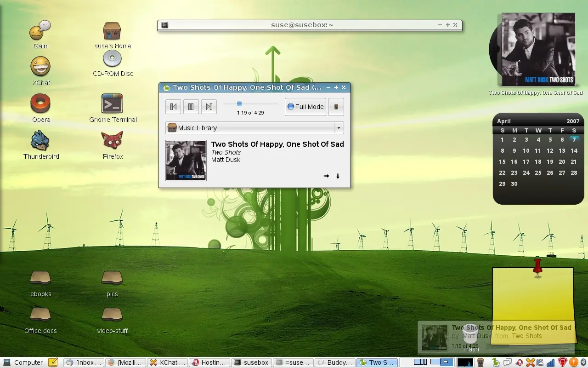588x368 pixels.
Task: Skip to the previous track
Action: 173,107
